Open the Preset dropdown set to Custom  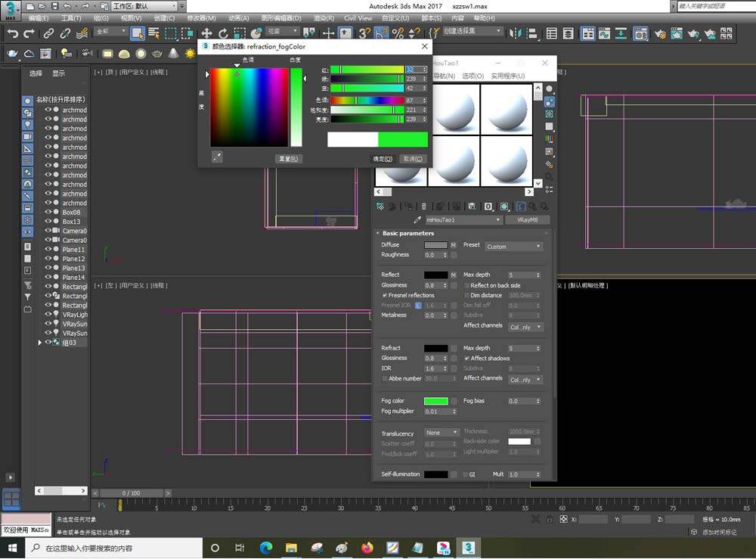pos(513,247)
